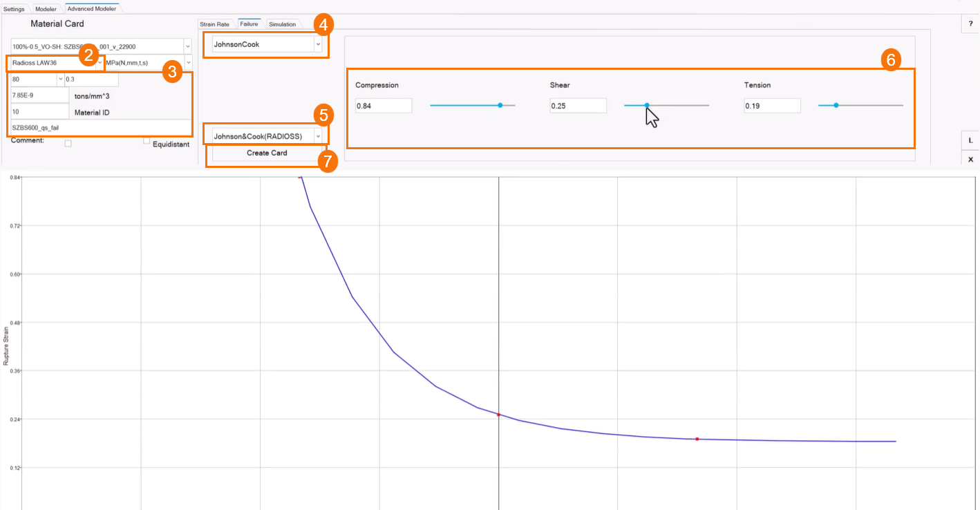980x510 pixels.
Task: Click the Shear label
Action: (559, 85)
